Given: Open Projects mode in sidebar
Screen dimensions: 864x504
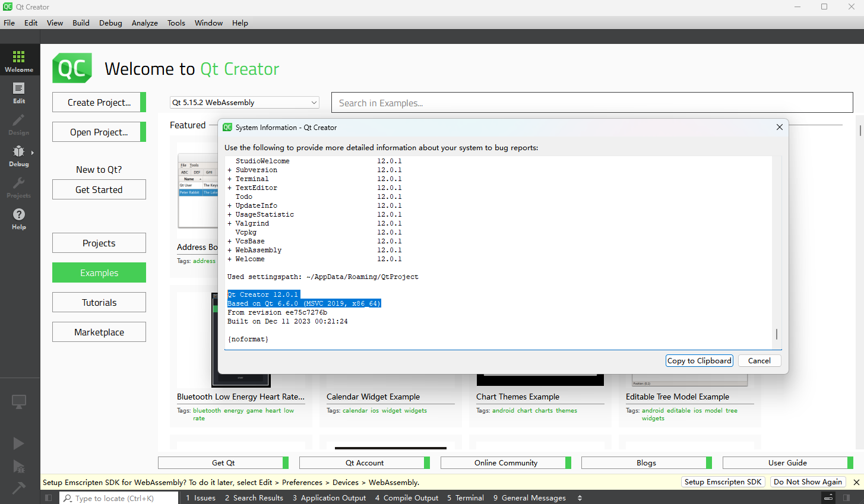Looking at the screenshot, I should pyautogui.click(x=19, y=188).
